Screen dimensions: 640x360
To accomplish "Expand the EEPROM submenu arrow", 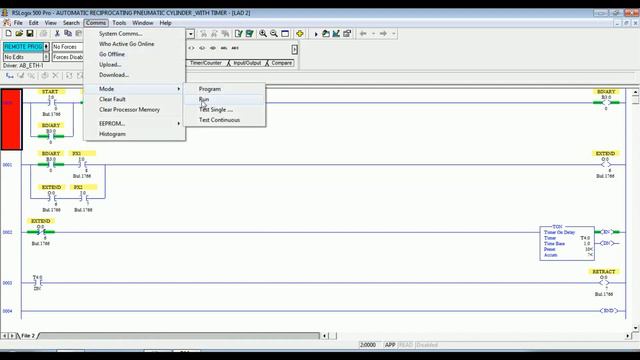I will coord(178,123).
